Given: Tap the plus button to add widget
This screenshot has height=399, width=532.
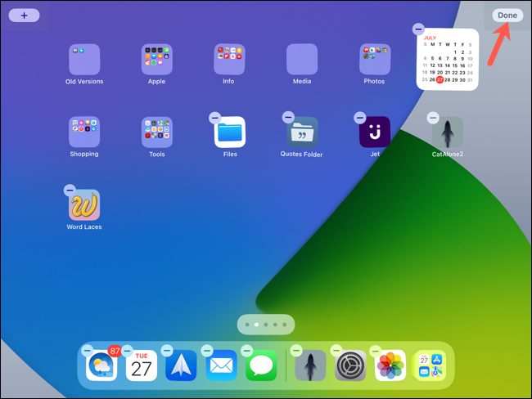Looking at the screenshot, I should pyautogui.click(x=25, y=16).
